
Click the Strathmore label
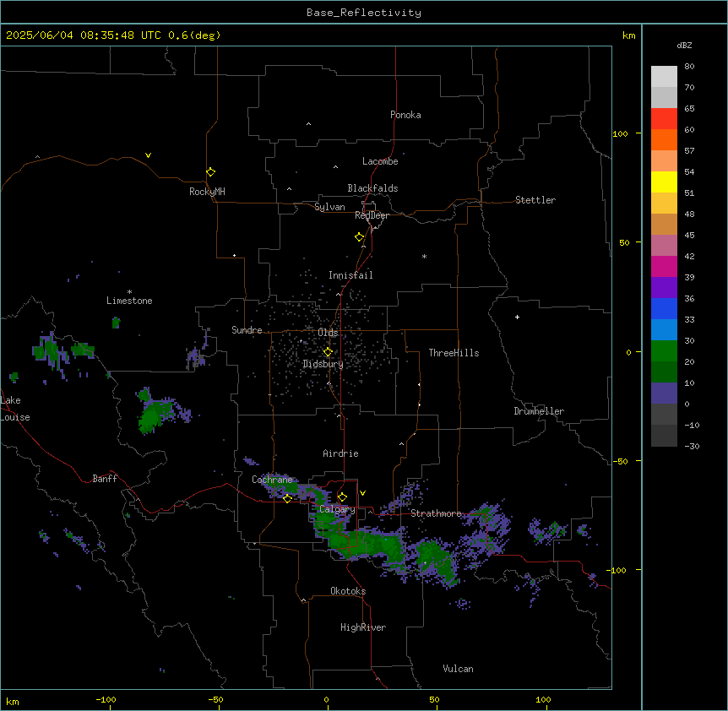pos(436,513)
